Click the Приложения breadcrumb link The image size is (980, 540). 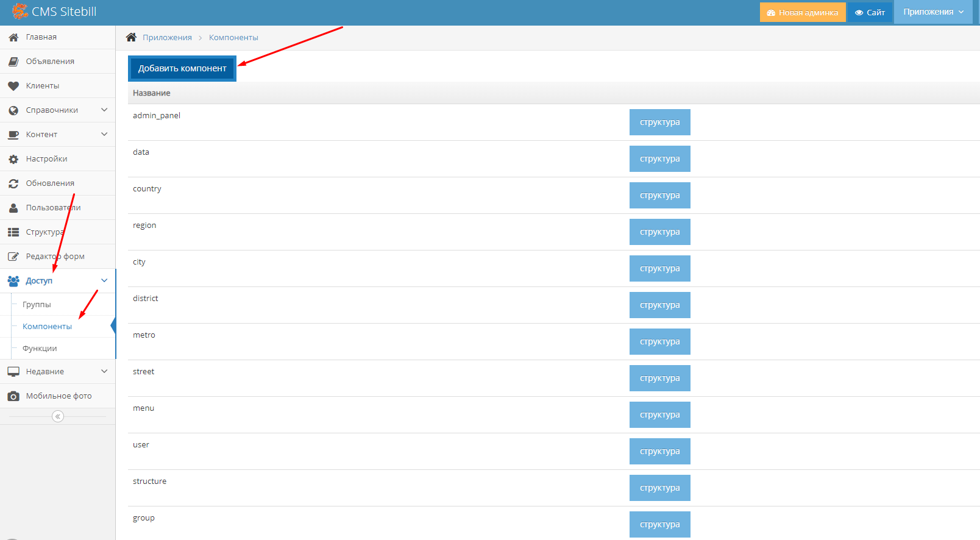[x=167, y=38]
